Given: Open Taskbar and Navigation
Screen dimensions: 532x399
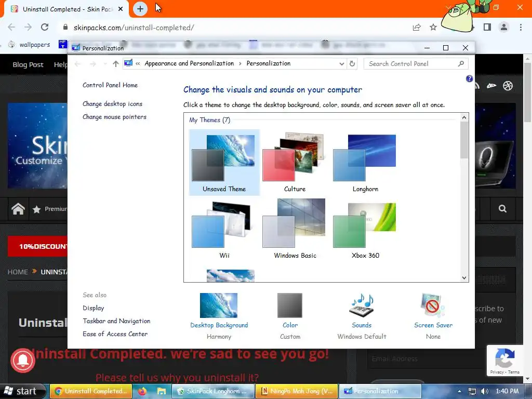Looking at the screenshot, I should tap(116, 321).
